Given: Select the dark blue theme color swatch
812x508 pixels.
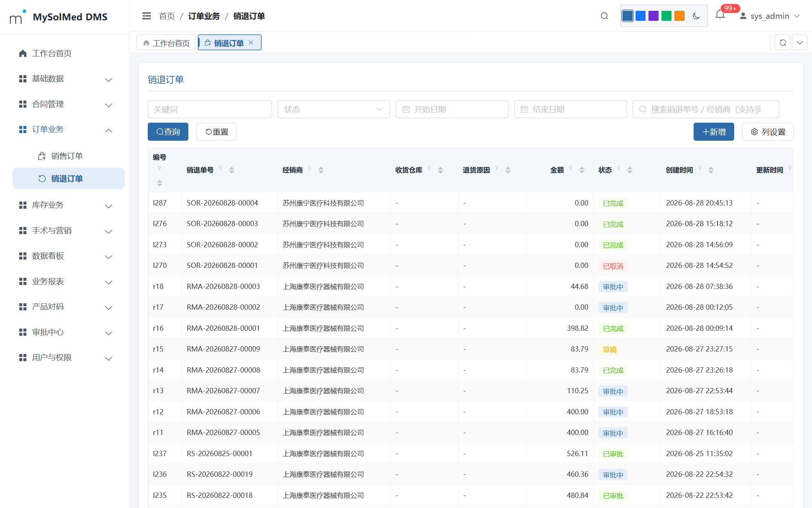Looking at the screenshot, I should 627,16.
